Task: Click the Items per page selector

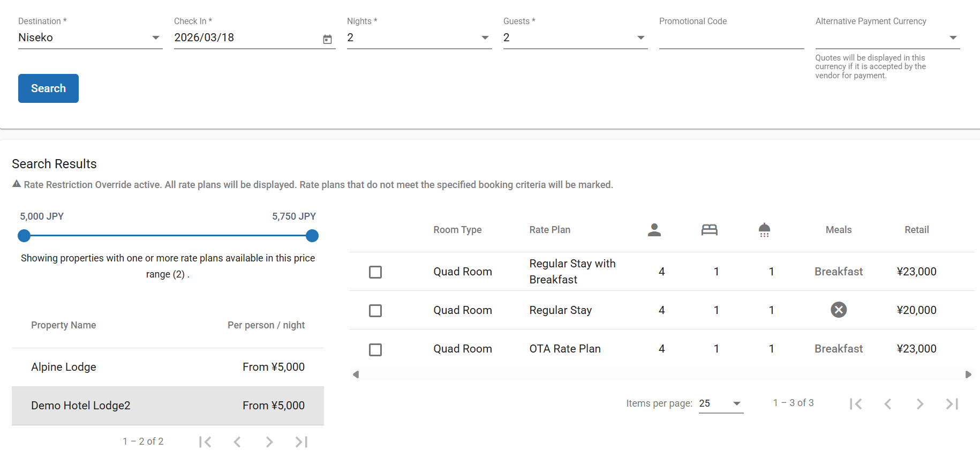Action: (x=720, y=403)
